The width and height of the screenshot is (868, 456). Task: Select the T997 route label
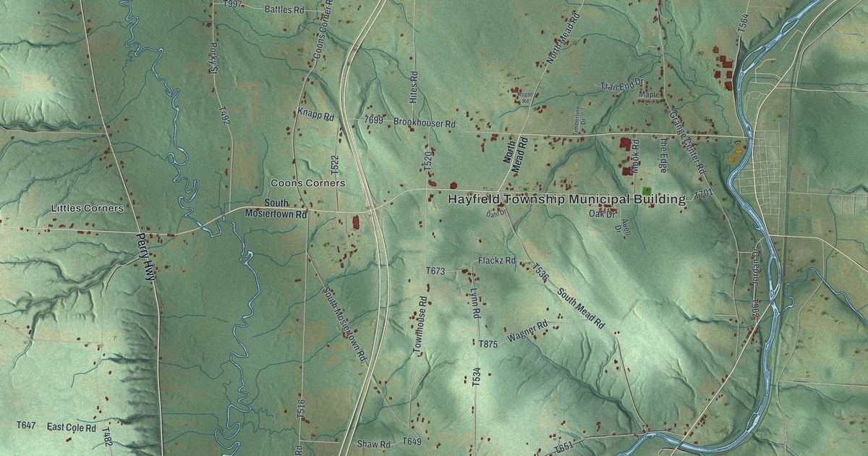pyautogui.click(x=233, y=4)
